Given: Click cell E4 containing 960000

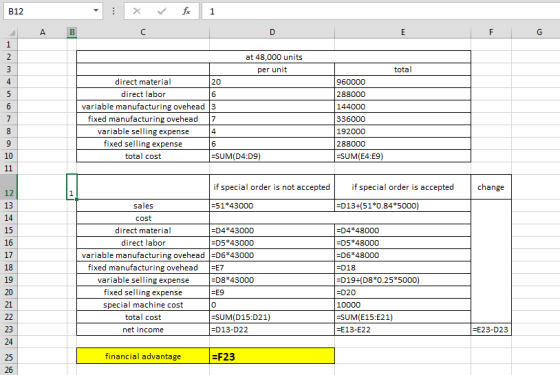Looking at the screenshot, I should 403,82.
